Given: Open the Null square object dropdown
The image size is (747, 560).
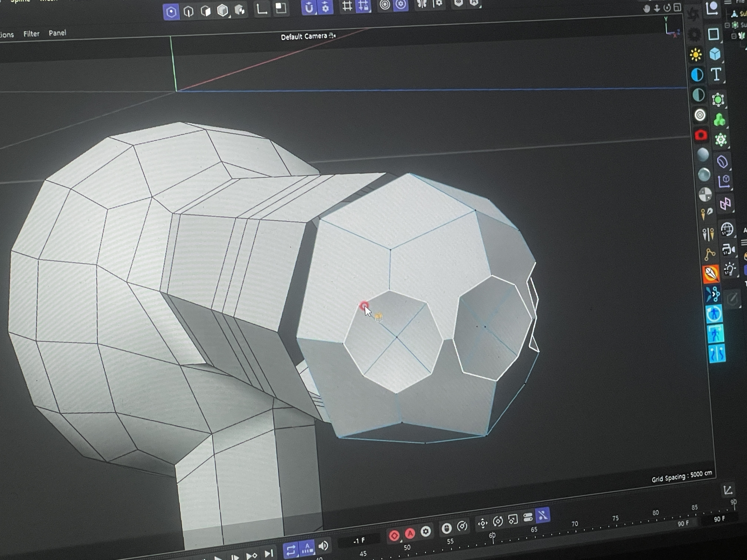Looking at the screenshot, I should coord(714,34).
